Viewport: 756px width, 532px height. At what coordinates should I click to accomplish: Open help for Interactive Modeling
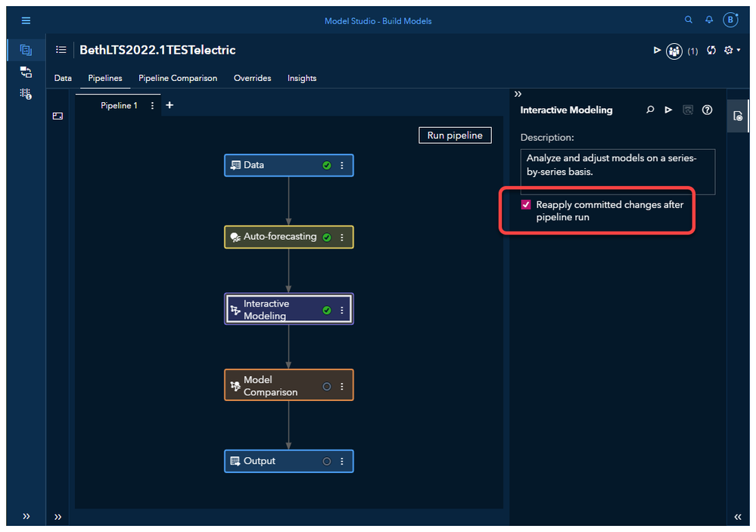tap(707, 110)
